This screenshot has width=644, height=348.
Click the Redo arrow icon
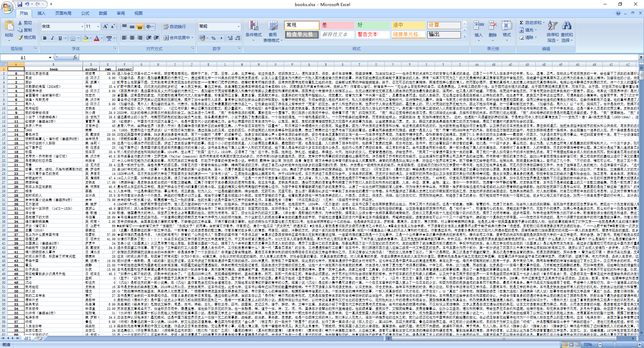(38, 4)
